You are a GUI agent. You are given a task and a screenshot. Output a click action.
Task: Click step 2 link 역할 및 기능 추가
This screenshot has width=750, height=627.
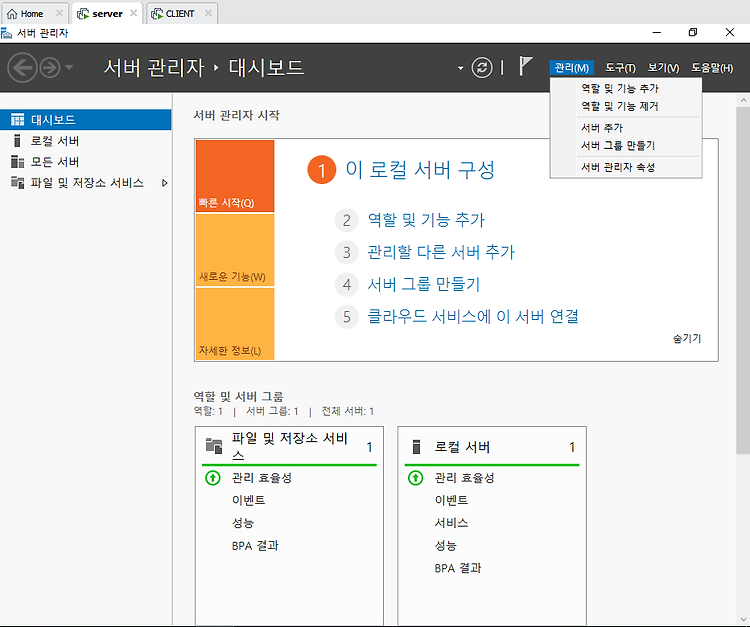pos(426,220)
